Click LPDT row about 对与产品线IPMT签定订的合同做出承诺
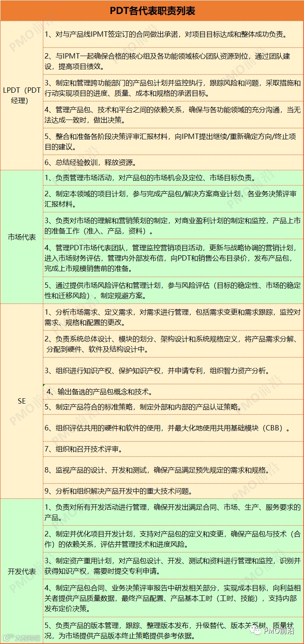304x644 pixels. 173,35
